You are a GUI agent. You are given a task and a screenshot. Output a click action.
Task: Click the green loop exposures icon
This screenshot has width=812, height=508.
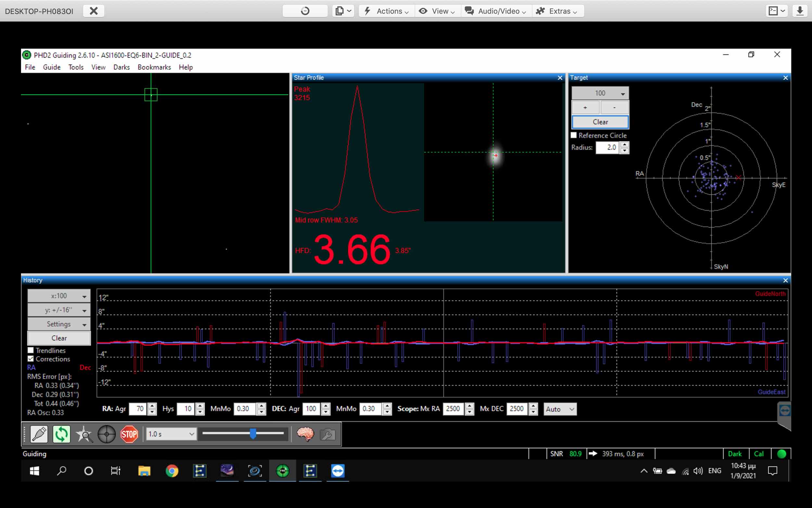coord(61,434)
